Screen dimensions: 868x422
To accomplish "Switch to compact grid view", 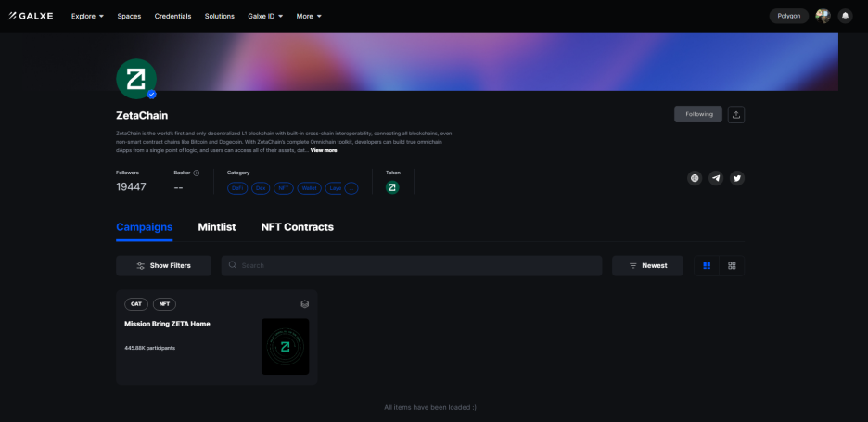I will click(732, 266).
